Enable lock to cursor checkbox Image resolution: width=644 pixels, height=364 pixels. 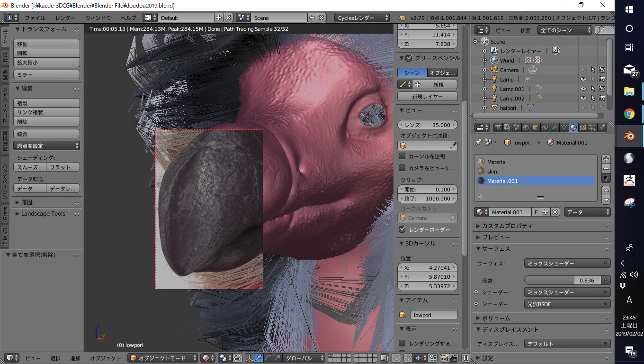click(402, 156)
